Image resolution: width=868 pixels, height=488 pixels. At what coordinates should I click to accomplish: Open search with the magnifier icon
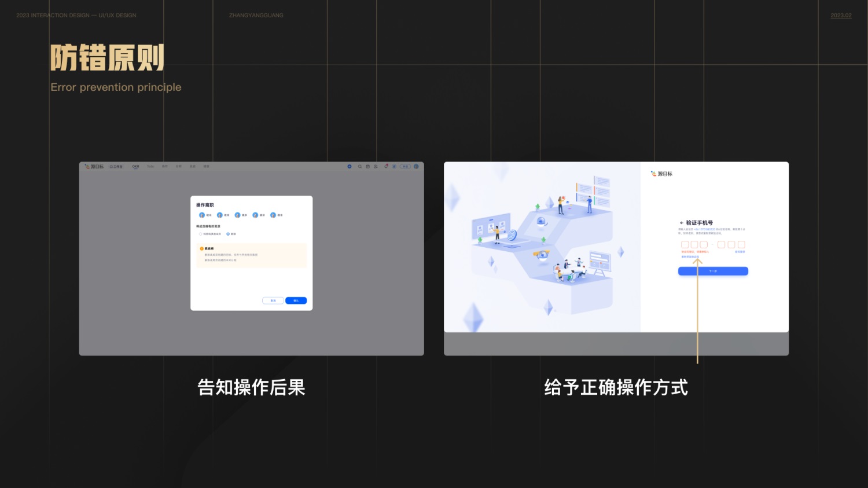360,166
